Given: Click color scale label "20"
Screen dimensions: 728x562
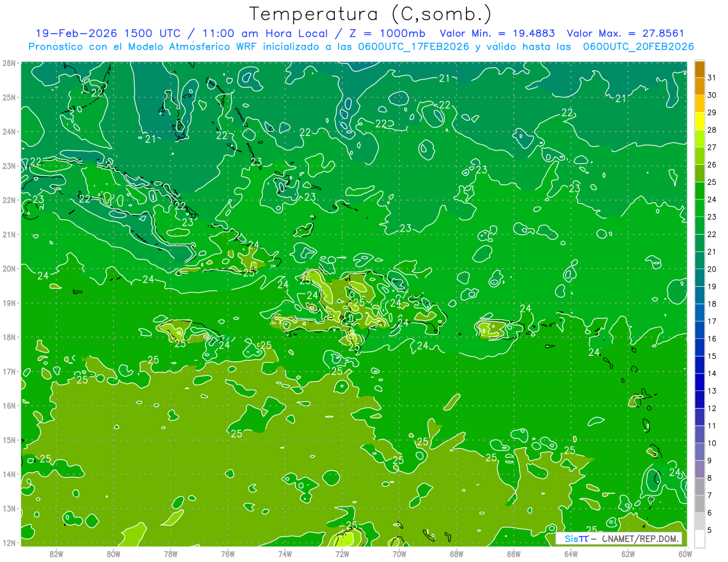Looking at the screenshot, I should coord(712,269).
